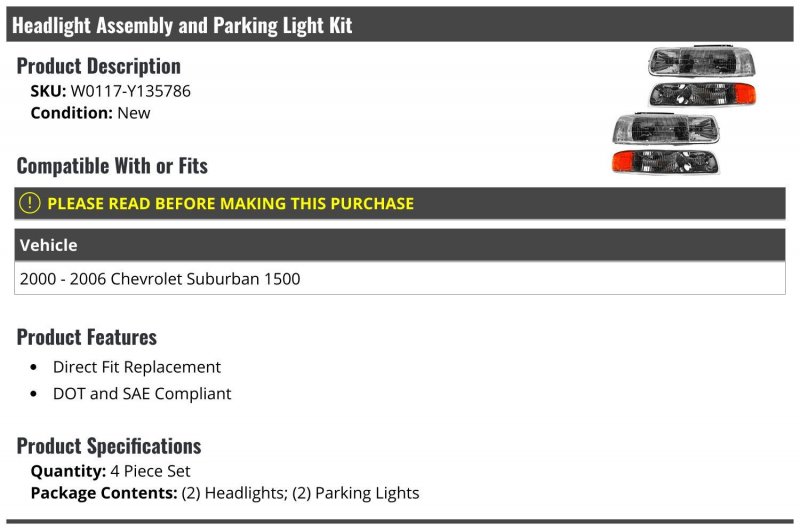Click the Product Specifications heading
The height and width of the screenshot is (530, 800).
[109, 446]
